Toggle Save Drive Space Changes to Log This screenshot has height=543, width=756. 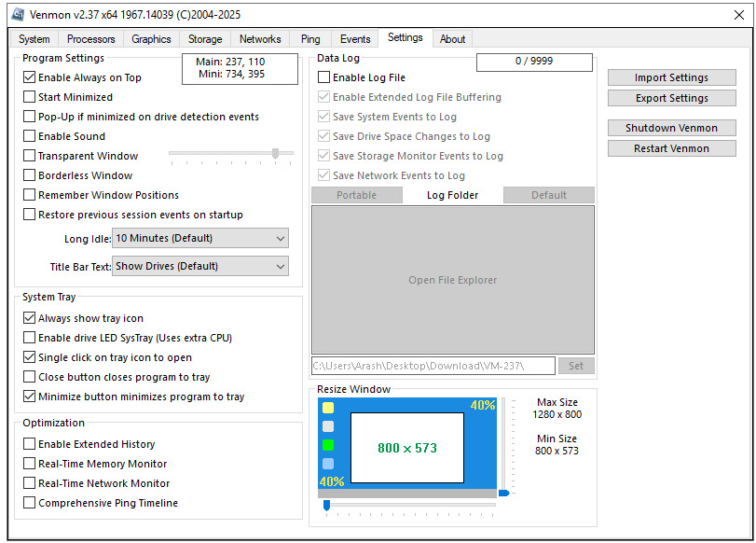pos(324,136)
